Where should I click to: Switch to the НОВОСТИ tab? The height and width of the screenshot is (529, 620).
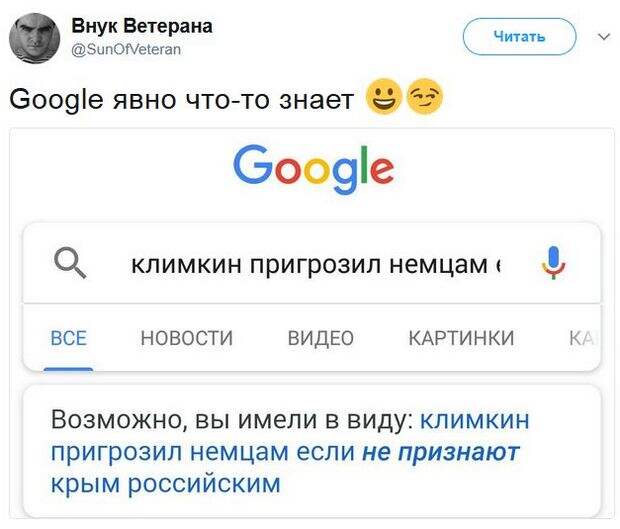(187, 338)
